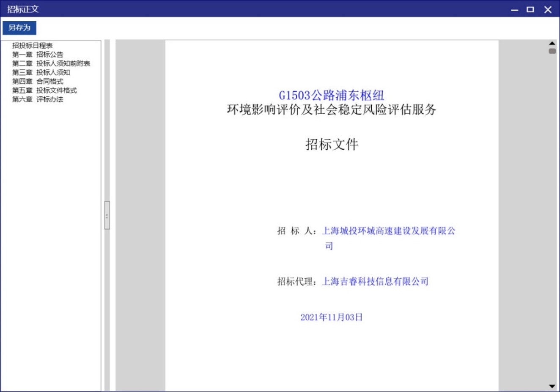The width and height of the screenshot is (560, 392).
Task: Click the sidebar collapse splitter handle
Action: pos(107,216)
